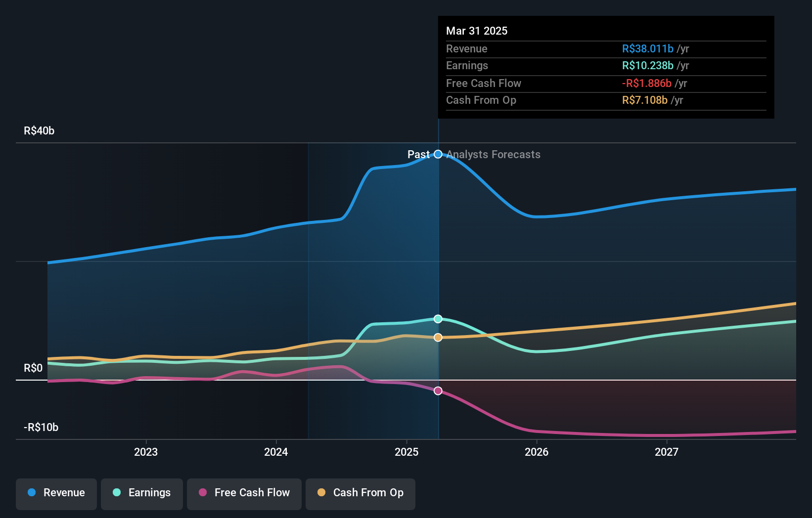812x518 pixels.
Task: Click the R$40b y-axis label
Action: (x=39, y=130)
